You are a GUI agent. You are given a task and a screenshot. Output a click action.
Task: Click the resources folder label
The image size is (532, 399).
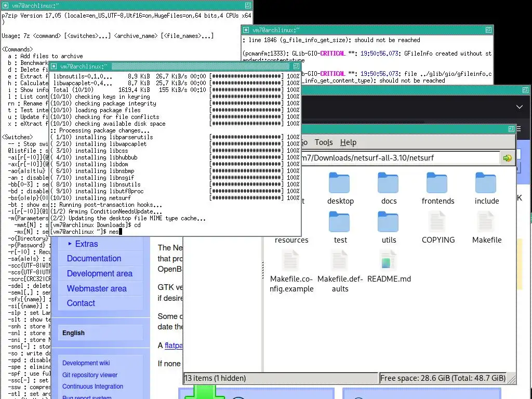point(291,240)
